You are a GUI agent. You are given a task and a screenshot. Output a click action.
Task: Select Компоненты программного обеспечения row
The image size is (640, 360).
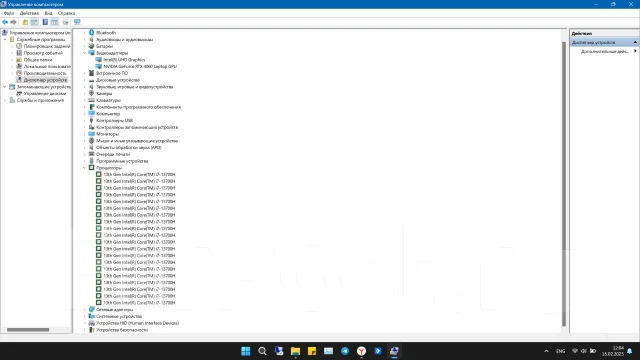pyautogui.click(x=138, y=107)
